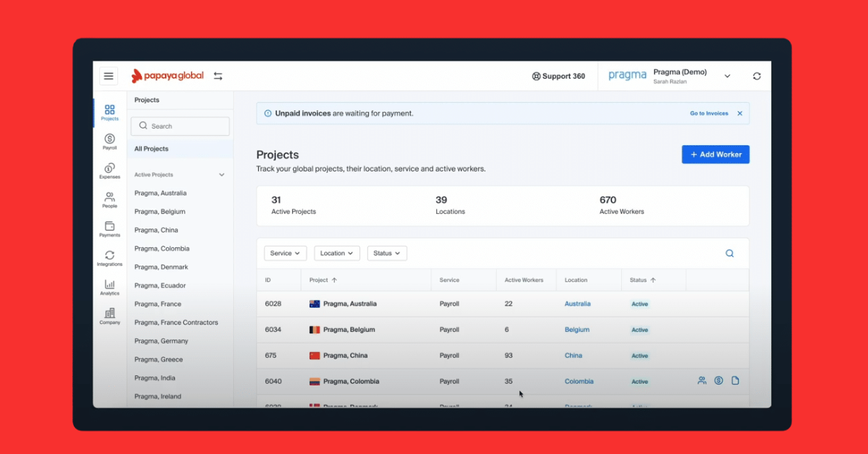Dismiss the unpaid invoices banner
Viewport: 868px width, 454px height.
pyautogui.click(x=739, y=113)
